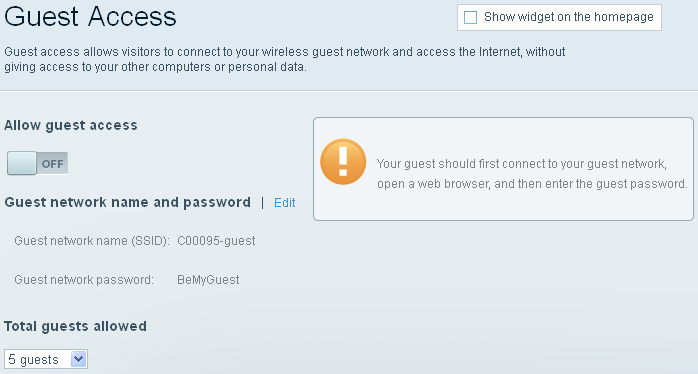The width and height of the screenshot is (698, 374).
Task: Click the 'Guest network password:' label
Action: 84,280
